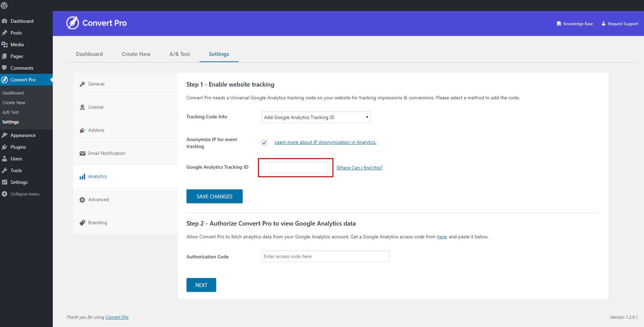Open the Request Support link
The image size is (644, 327).
point(620,24)
